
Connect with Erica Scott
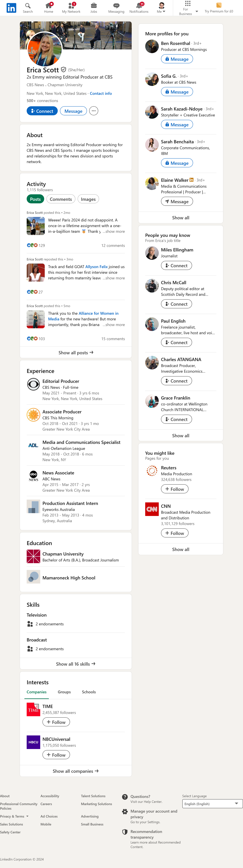(42, 111)
